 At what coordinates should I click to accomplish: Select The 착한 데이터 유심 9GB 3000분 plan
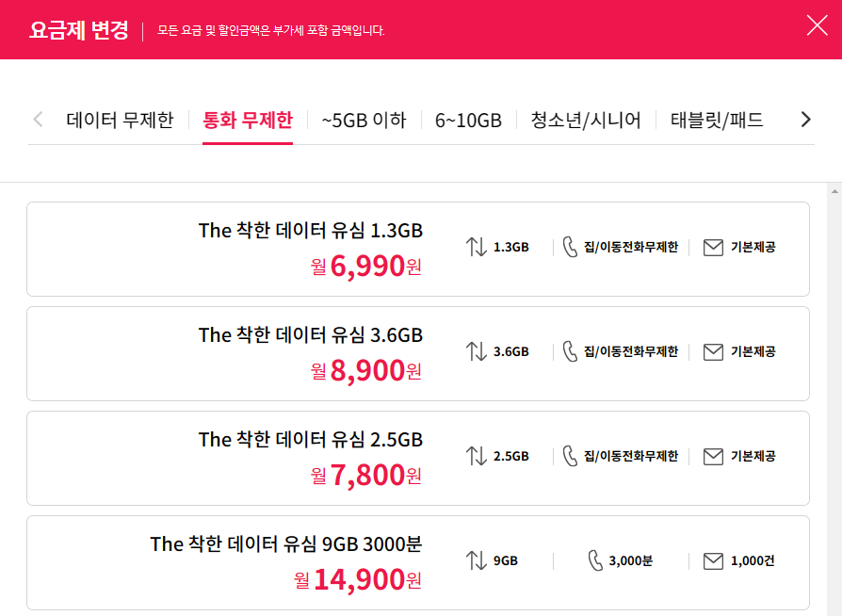click(x=417, y=561)
